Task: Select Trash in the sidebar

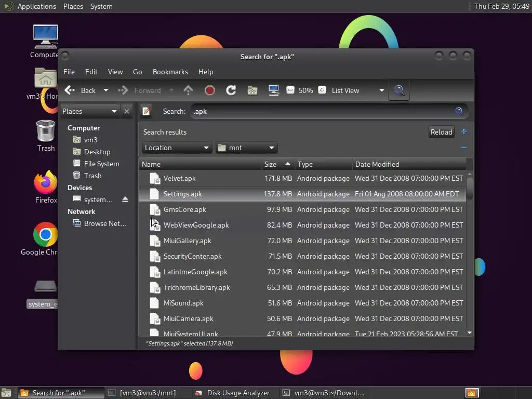Action: (x=92, y=176)
